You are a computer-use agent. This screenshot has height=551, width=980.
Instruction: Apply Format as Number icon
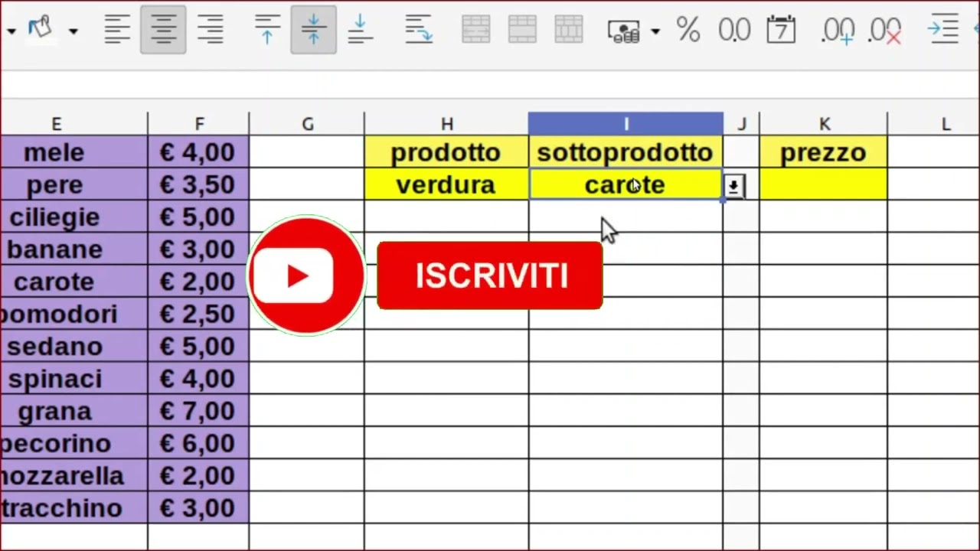point(734,30)
